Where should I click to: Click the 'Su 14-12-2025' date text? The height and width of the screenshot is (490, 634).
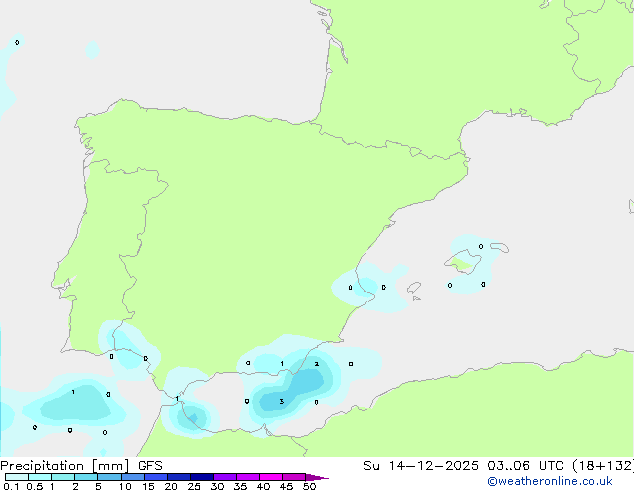421,466
